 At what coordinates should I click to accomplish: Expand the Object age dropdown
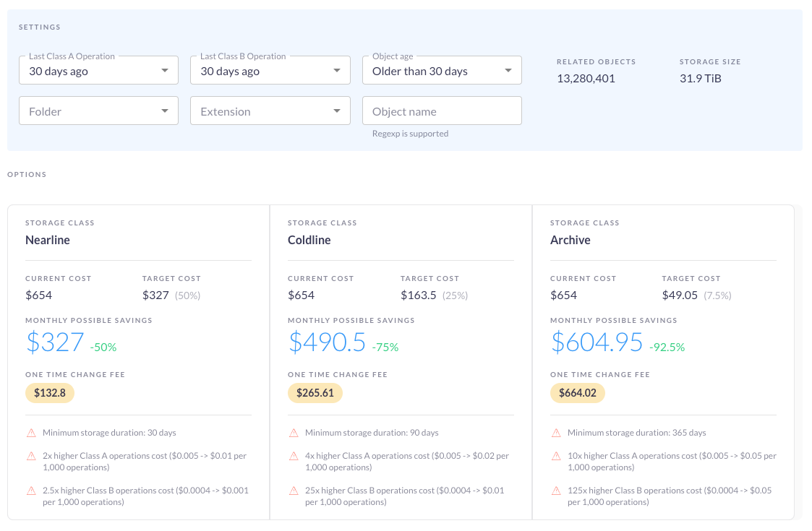[x=442, y=70]
